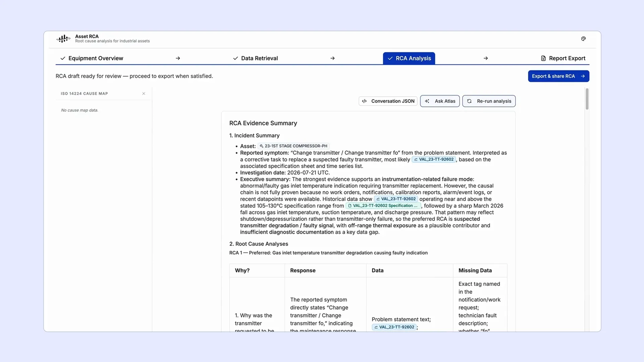Click the '1. Incident Summary' heading
644x362 pixels.
point(254,135)
